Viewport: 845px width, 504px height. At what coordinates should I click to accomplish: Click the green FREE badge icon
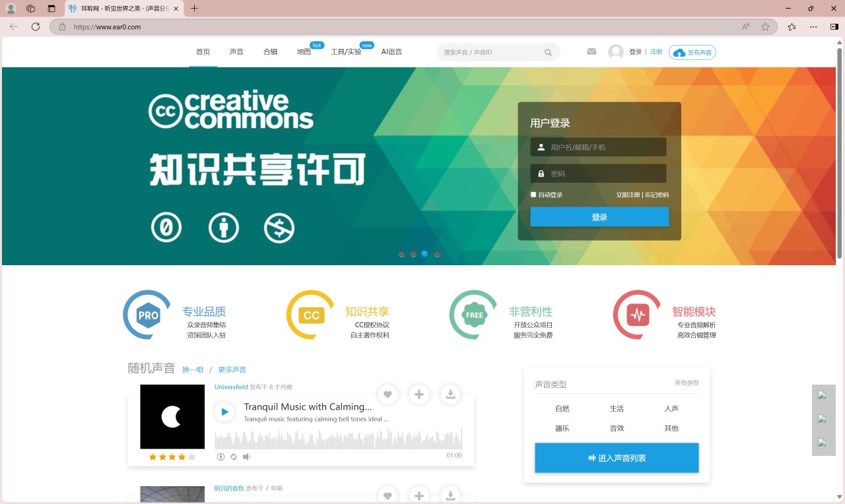(475, 315)
